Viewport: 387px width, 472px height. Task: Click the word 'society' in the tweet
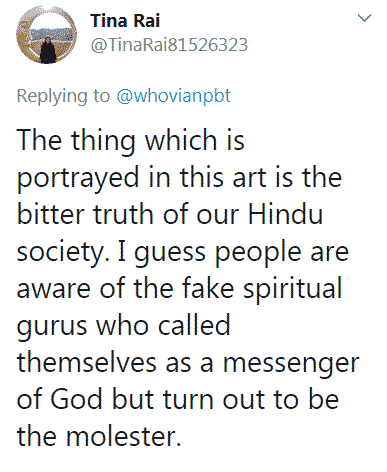click(61, 253)
